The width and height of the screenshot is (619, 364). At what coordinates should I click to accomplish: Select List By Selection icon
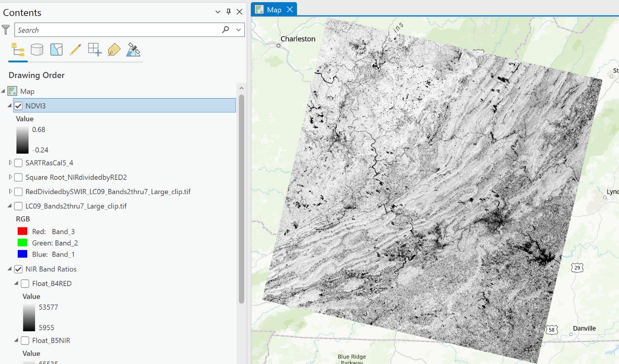[56, 50]
